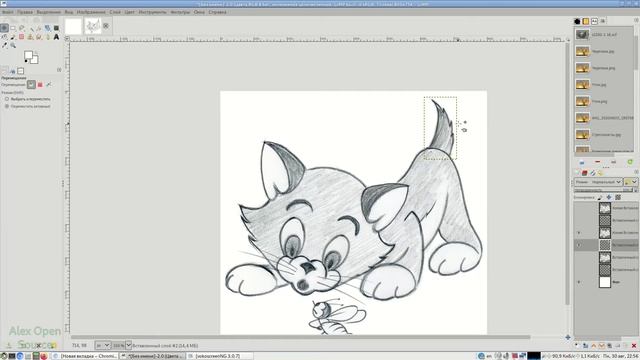Set Move tool to affect selection
The width and height of the screenshot is (640, 360).
[x=40, y=84]
